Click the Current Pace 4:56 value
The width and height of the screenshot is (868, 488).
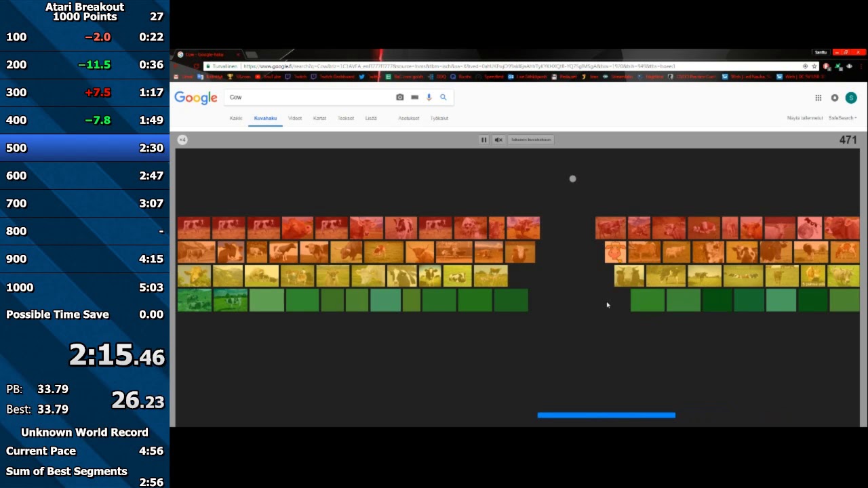click(x=151, y=451)
